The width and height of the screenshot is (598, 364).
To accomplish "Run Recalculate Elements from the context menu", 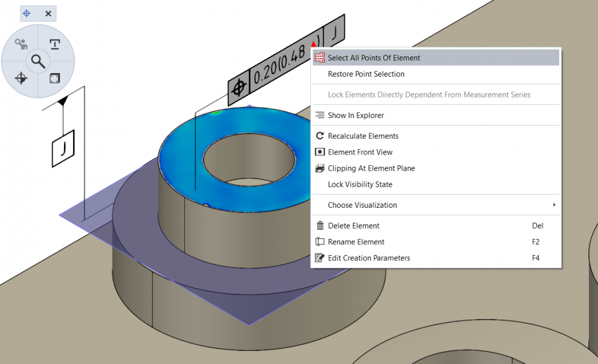I will pyautogui.click(x=363, y=136).
